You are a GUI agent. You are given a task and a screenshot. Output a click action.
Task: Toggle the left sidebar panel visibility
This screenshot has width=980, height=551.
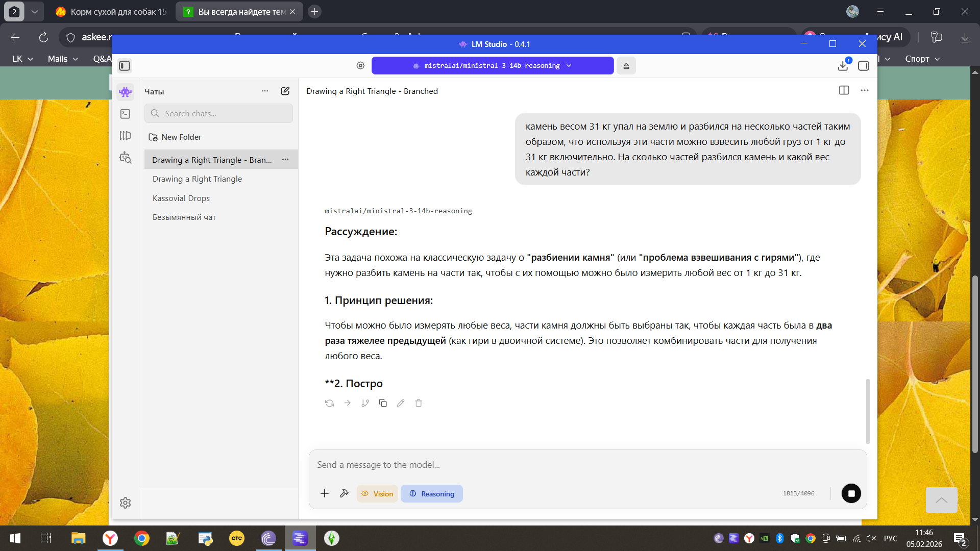click(125, 66)
